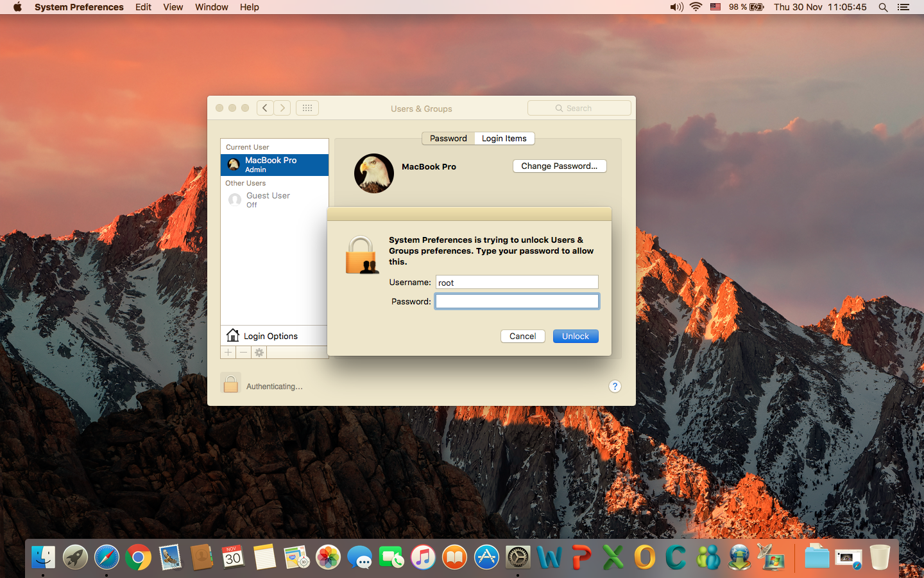Image resolution: width=924 pixels, height=578 pixels.
Task: Go forward with the right chevron button
Action: [282, 108]
